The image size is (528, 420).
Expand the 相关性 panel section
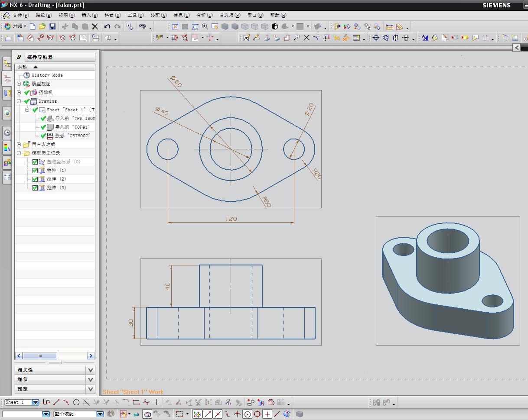coord(90,370)
